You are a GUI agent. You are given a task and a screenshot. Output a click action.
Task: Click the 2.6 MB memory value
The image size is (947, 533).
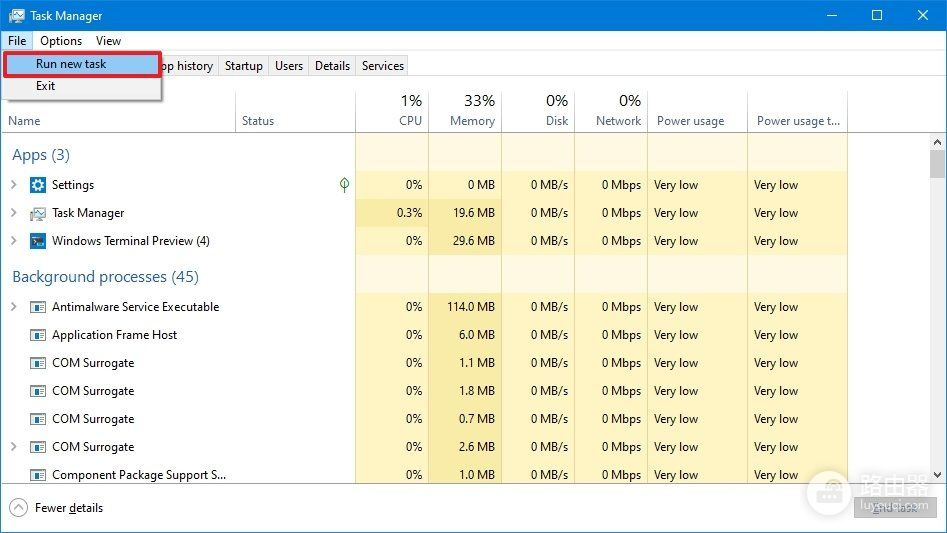(x=477, y=447)
